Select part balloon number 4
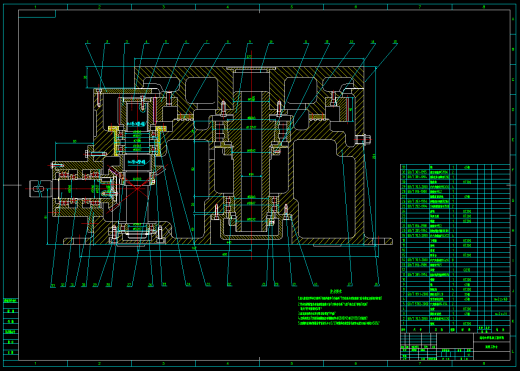 tap(146, 42)
